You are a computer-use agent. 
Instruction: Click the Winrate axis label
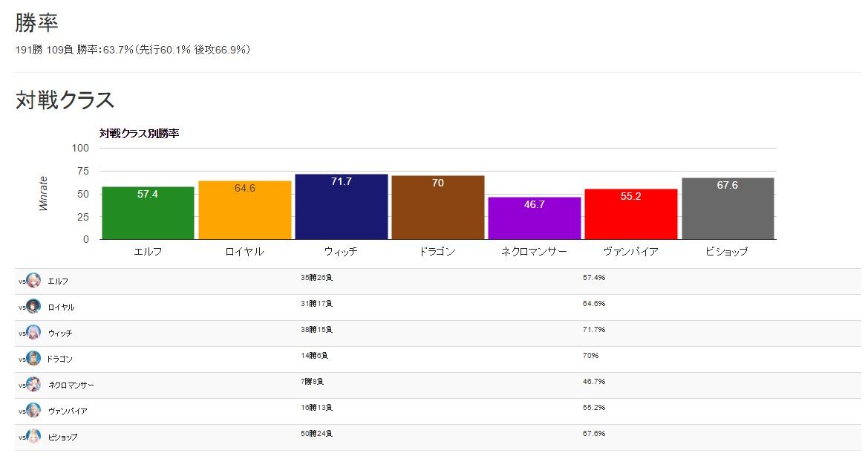coord(43,193)
